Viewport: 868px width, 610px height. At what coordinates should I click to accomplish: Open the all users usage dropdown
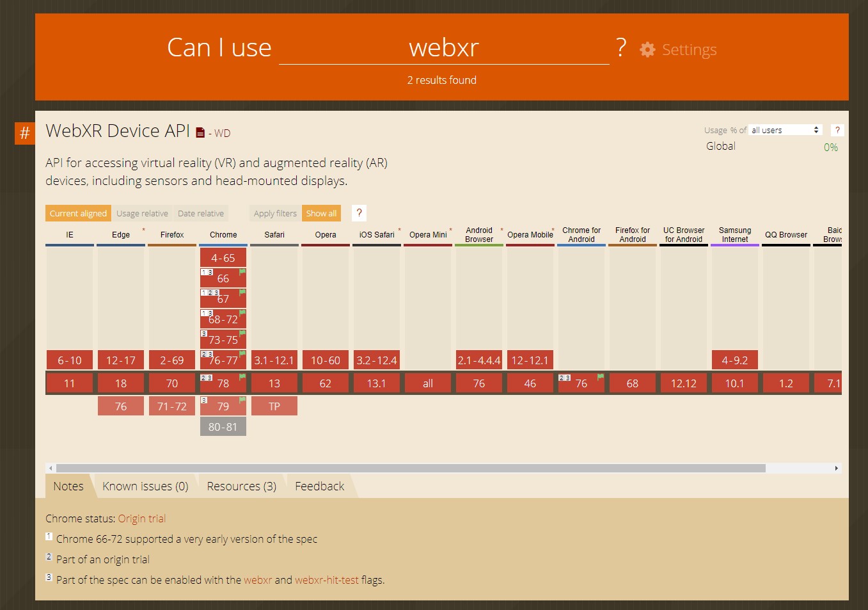pos(785,129)
